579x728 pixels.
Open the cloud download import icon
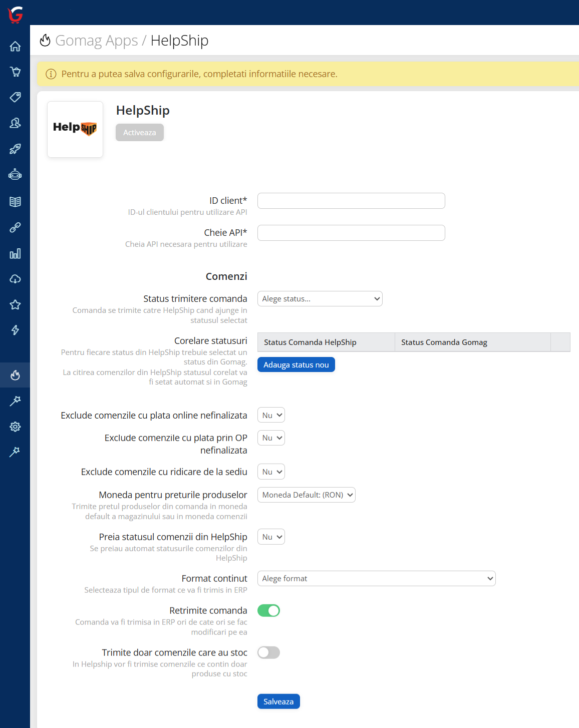pos(15,279)
